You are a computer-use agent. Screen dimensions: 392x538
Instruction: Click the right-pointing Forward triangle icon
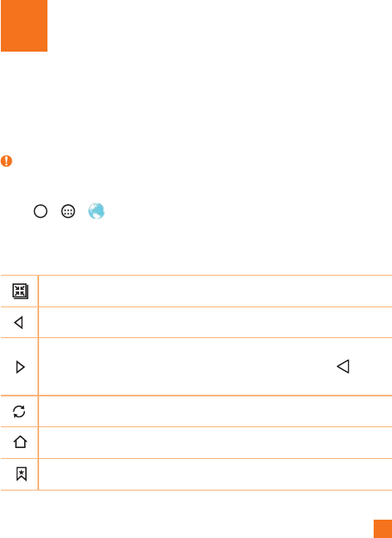[x=21, y=367]
